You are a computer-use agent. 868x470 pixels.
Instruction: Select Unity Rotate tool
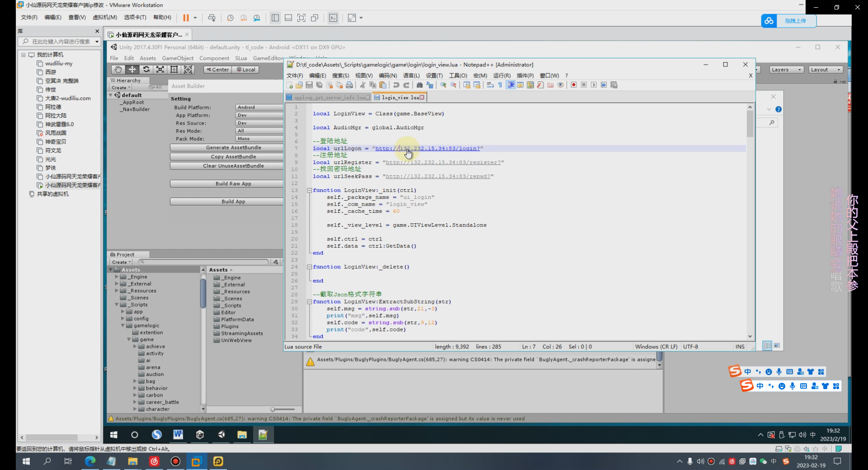[146, 69]
